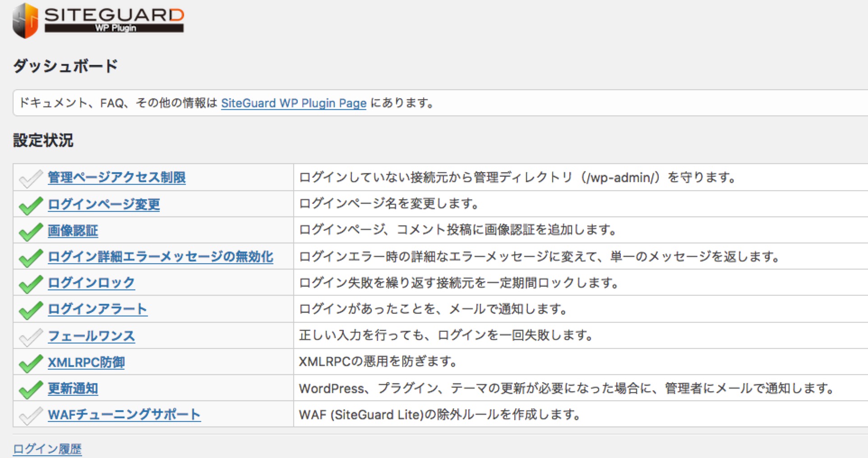
Task: View the ログイン履歴 page
Action: (x=47, y=449)
